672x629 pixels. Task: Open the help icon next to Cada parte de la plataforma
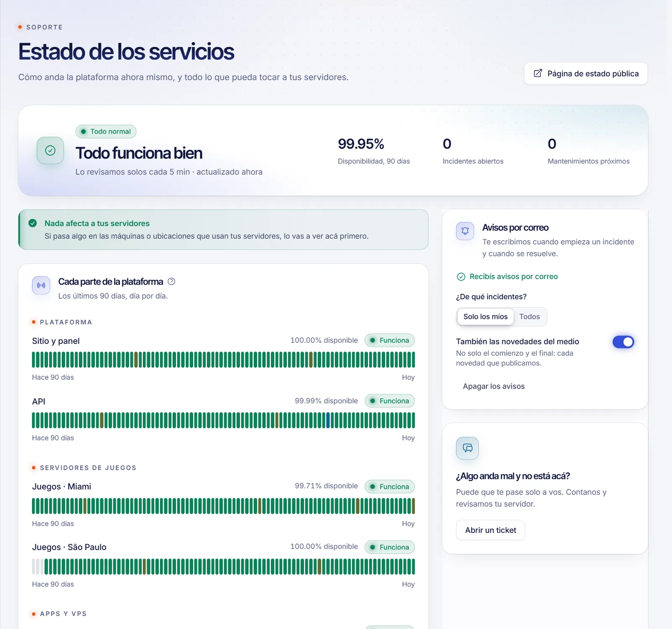point(171,282)
